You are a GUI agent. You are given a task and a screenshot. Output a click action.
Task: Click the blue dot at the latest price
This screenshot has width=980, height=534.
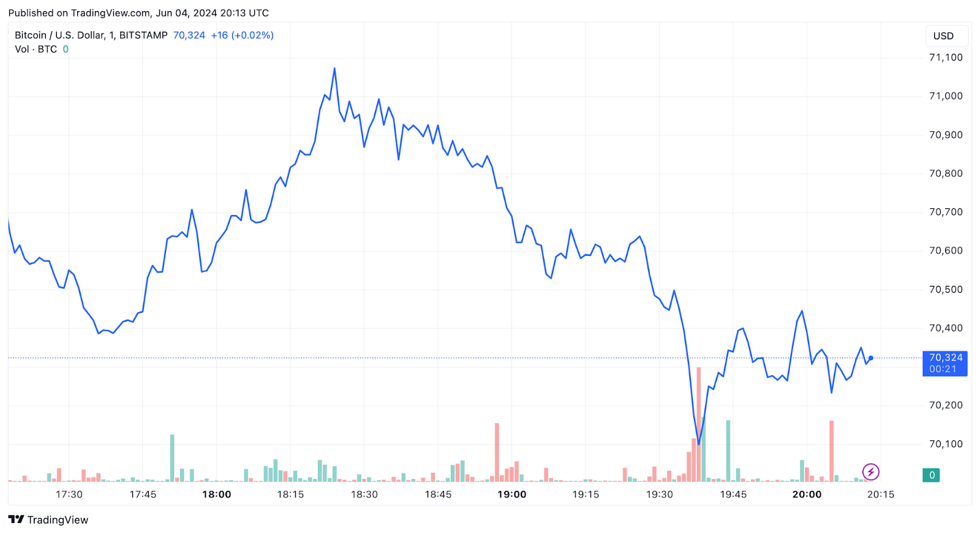870,358
